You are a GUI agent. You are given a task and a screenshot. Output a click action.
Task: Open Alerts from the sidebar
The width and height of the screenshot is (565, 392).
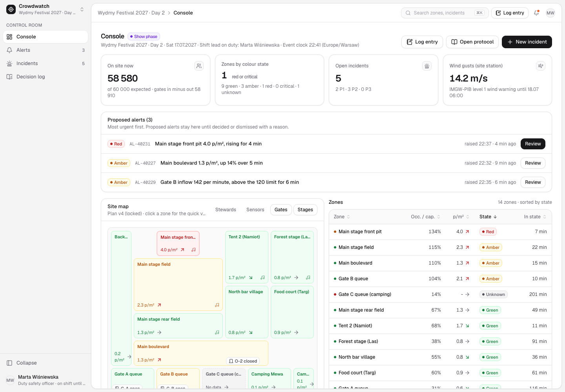pos(46,50)
